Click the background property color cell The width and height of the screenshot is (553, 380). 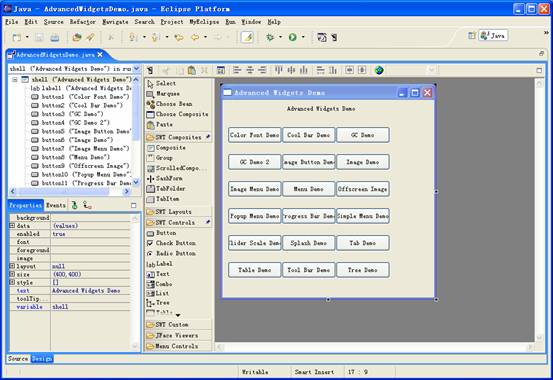tap(91, 218)
